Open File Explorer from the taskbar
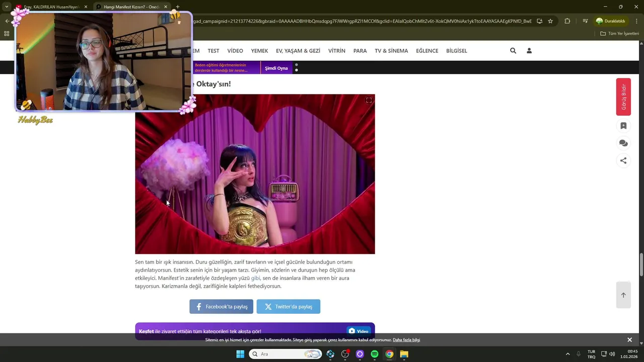This screenshot has width=644, height=362. point(404,354)
